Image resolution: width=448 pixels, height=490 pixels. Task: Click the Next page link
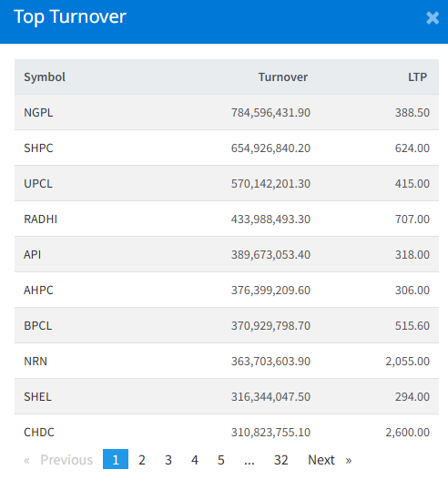coord(330,460)
